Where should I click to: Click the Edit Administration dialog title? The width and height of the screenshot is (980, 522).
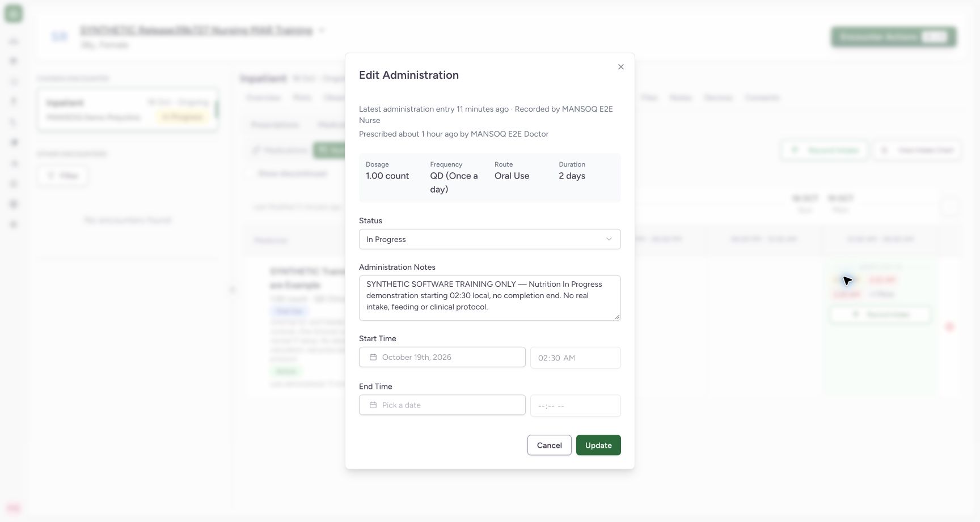409,75
